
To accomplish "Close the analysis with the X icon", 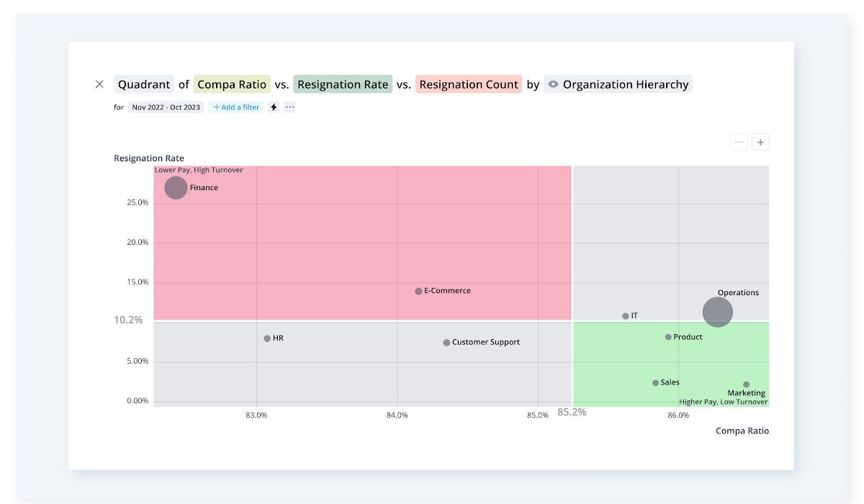I will click(99, 84).
